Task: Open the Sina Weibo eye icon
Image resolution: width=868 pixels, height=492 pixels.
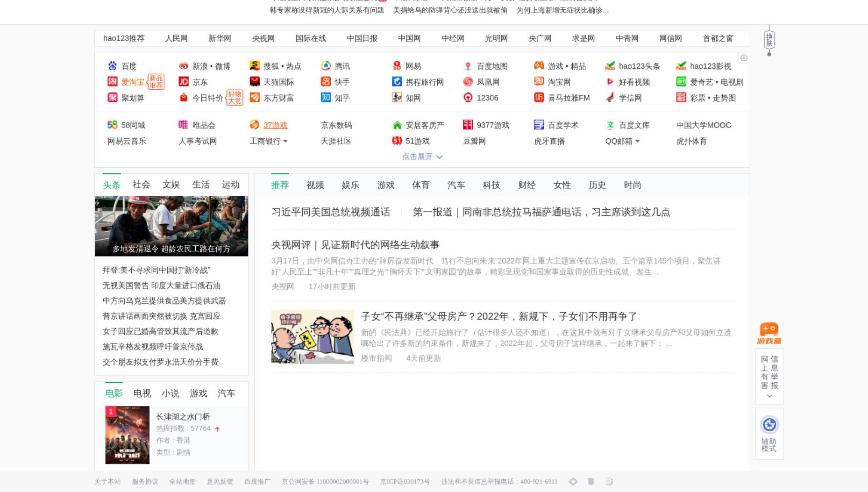Action: [184, 66]
